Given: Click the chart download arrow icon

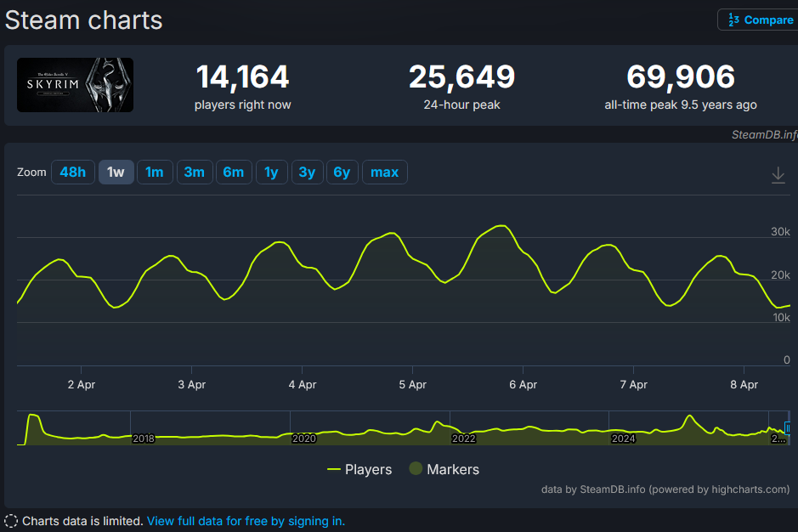Looking at the screenshot, I should (x=778, y=175).
